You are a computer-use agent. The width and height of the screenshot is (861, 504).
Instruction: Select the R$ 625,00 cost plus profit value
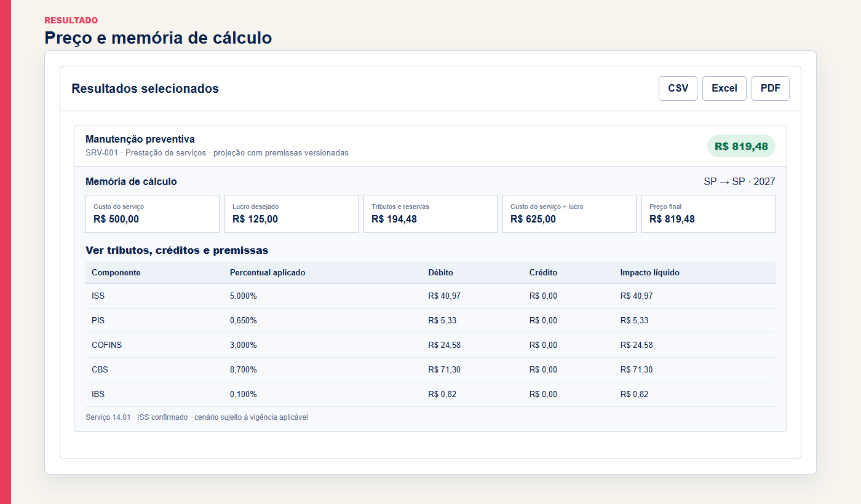(533, 219)
